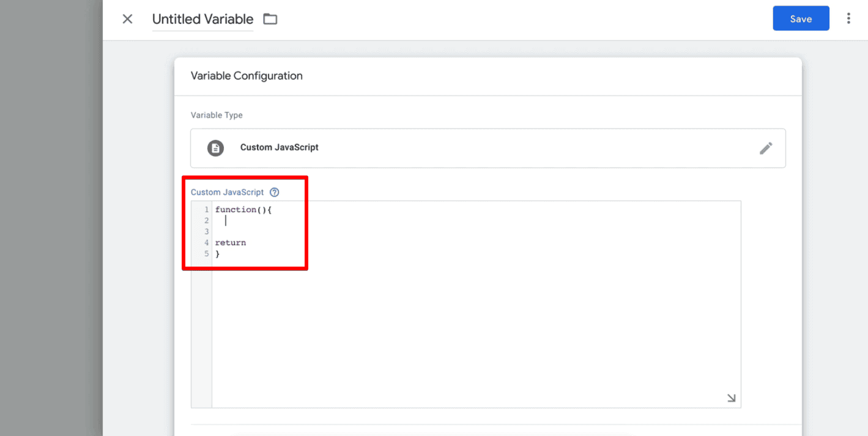Image resolution: width=868 pixels, height=436 pixels.
Task: Open the folder icon next to variable name
Action: pyautogui.click(x=270, y=19)
